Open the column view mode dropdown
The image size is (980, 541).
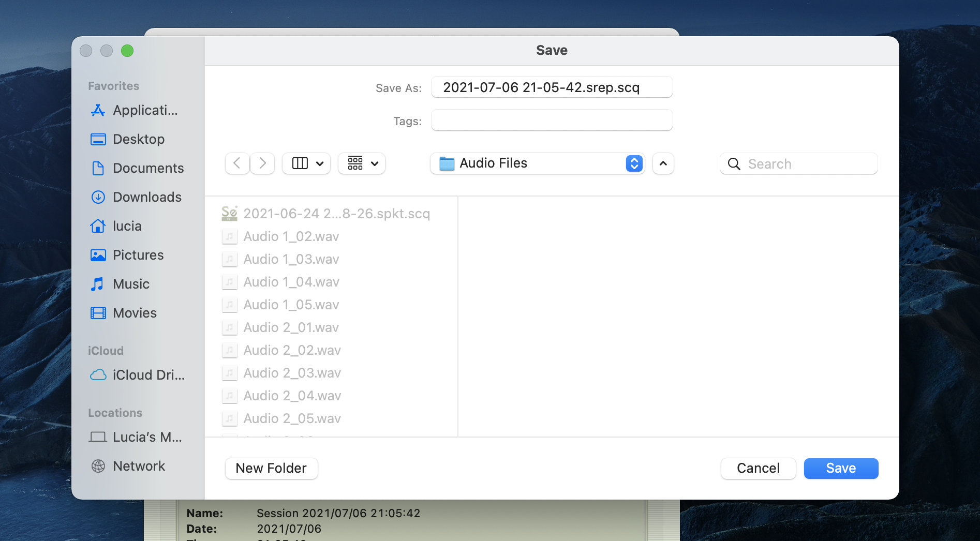[x=307, y=163]
